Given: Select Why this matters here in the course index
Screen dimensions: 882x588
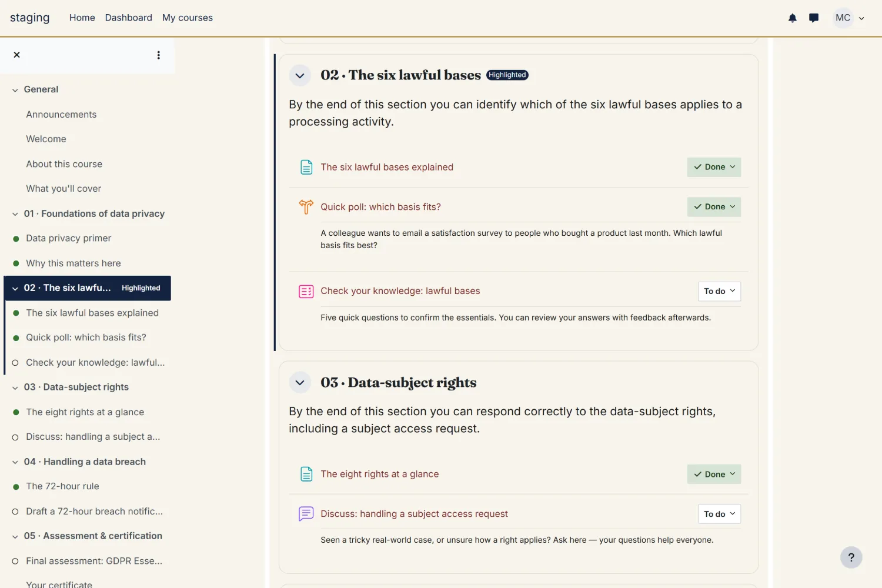Looking at the screenshot, I should click(x=73, y=263).
